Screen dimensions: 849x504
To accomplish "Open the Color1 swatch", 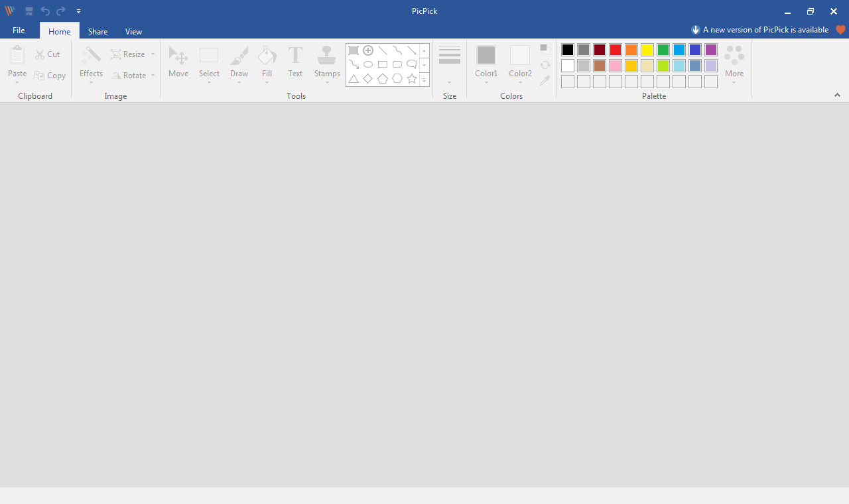I will pyautogui.click(x=486, y=64).
